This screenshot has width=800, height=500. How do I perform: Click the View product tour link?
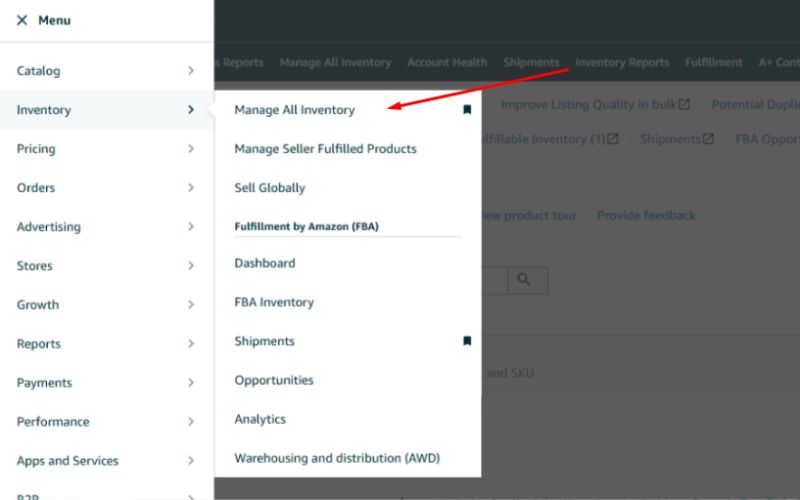click(529, 215)
